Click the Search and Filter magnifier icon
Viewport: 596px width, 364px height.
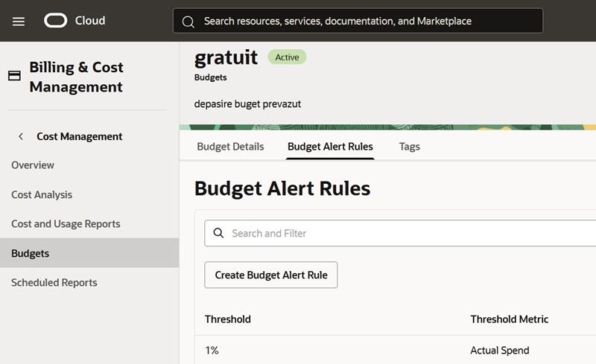click(x=218, y=233)
